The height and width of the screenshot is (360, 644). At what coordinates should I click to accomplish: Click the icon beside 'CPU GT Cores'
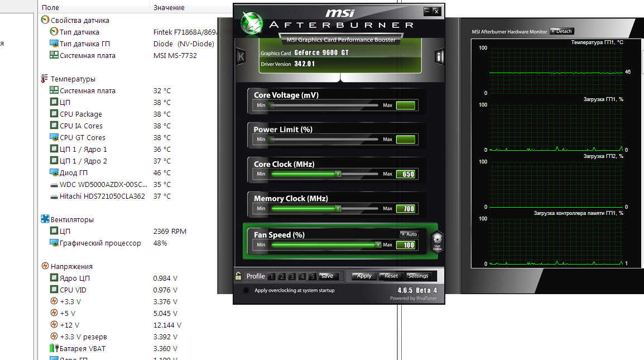tap(54, 137)
